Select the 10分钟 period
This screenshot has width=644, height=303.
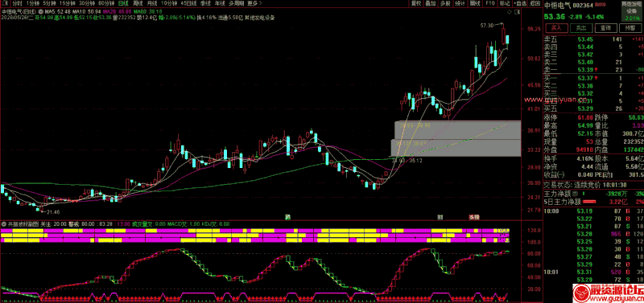[x=169, y=4]
